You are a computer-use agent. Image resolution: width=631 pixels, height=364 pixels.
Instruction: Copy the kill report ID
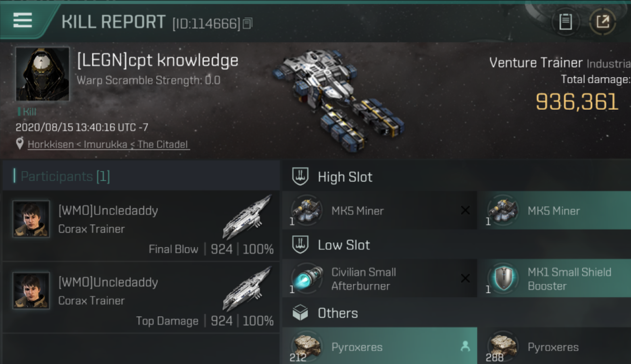(x=248, y=23)
